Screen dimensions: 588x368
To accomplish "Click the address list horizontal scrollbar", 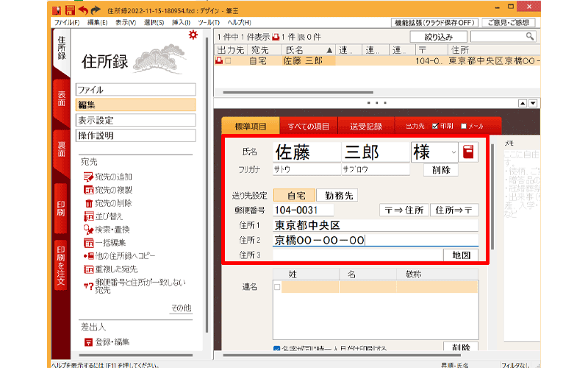I will tap(298, 92).
